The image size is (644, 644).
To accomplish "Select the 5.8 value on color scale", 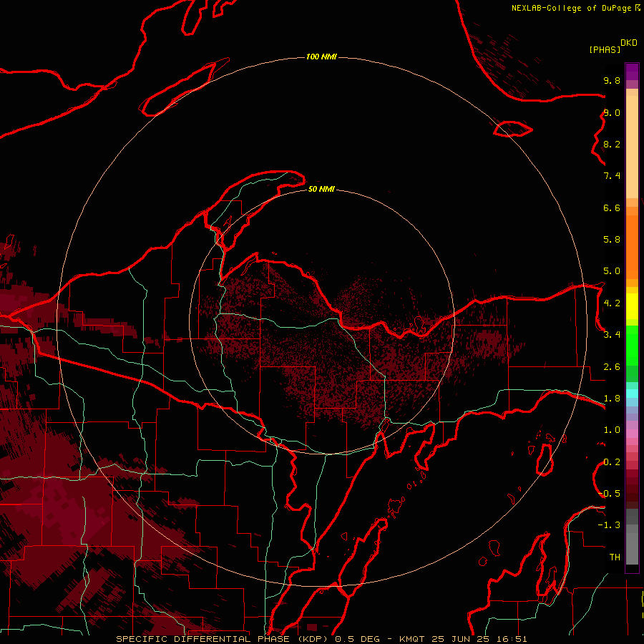I will (x=612, y=240).
